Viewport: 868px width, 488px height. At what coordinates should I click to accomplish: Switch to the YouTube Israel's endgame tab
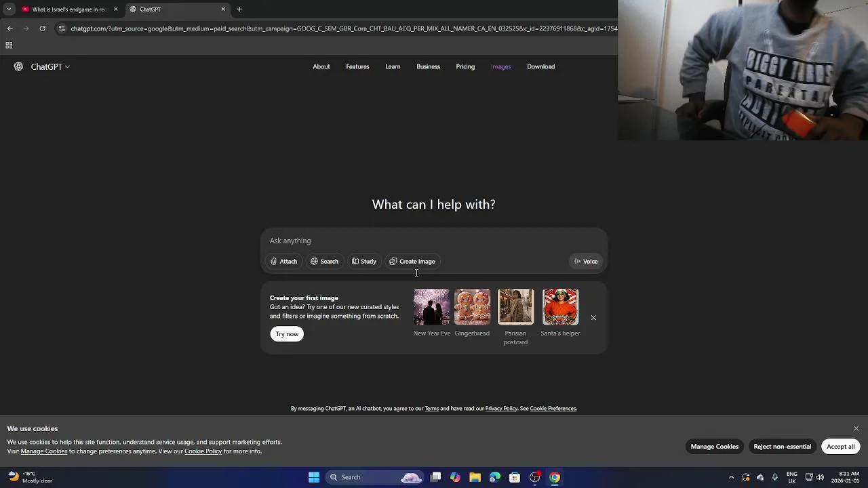point(69,9)
